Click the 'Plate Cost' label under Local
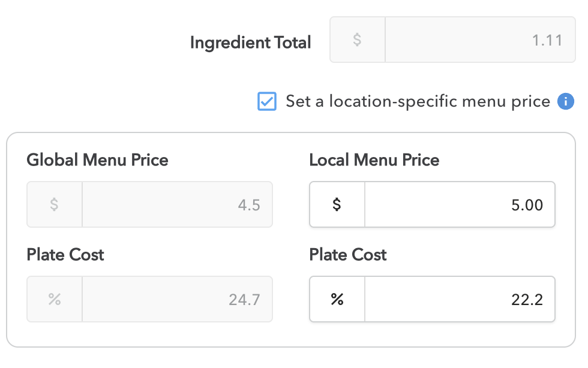588x368 pixels. point(348,255)
